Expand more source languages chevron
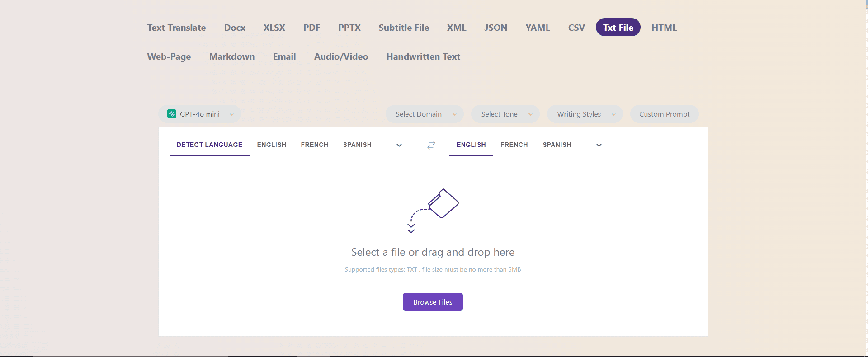 point(399,145)
